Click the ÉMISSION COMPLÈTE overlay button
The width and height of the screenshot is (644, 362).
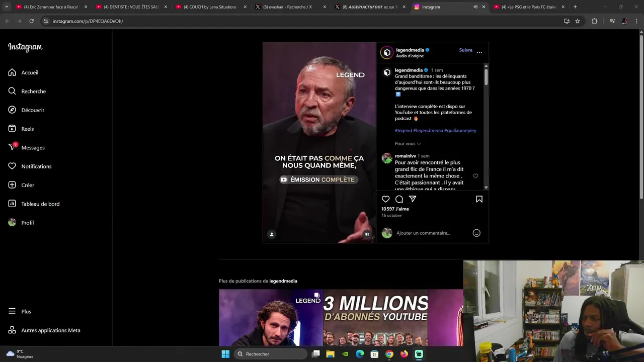[x=319, y=179]
